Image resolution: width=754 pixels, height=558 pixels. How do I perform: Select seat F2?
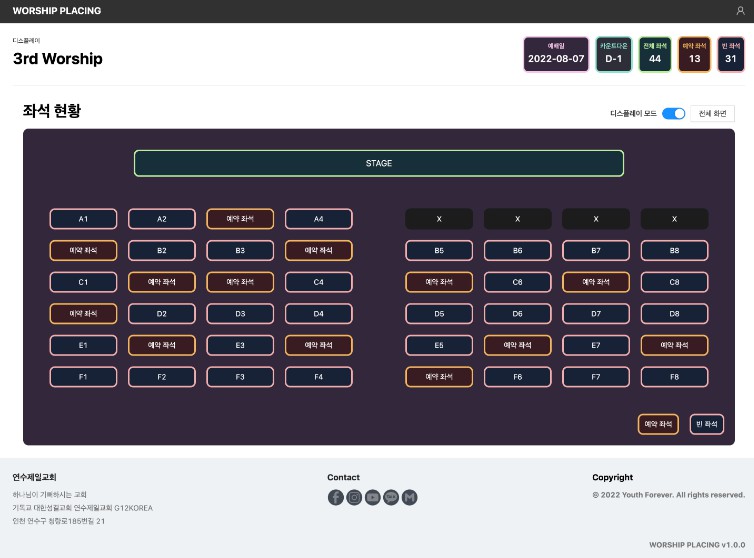pos(162,377)
